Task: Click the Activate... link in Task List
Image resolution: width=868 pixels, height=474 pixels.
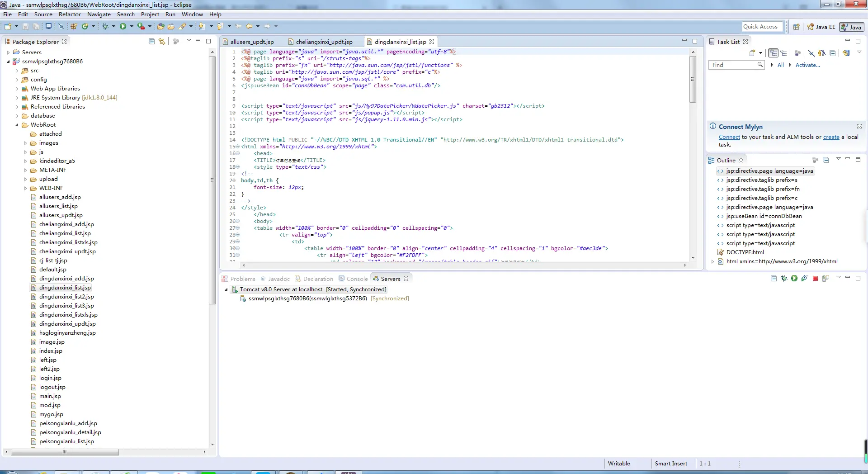Action: tap(807, 65)
